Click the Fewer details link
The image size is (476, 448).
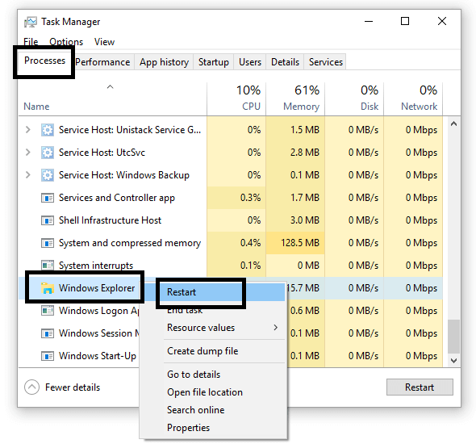point(73,387)
